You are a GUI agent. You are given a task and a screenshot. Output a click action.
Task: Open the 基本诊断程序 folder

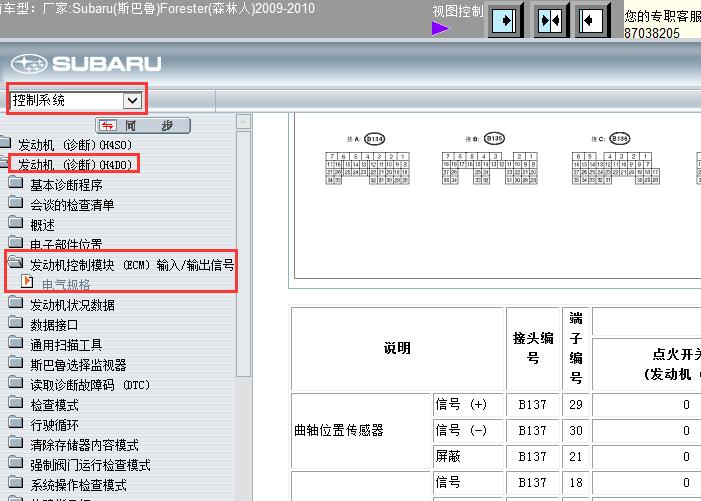coord(66,185)
